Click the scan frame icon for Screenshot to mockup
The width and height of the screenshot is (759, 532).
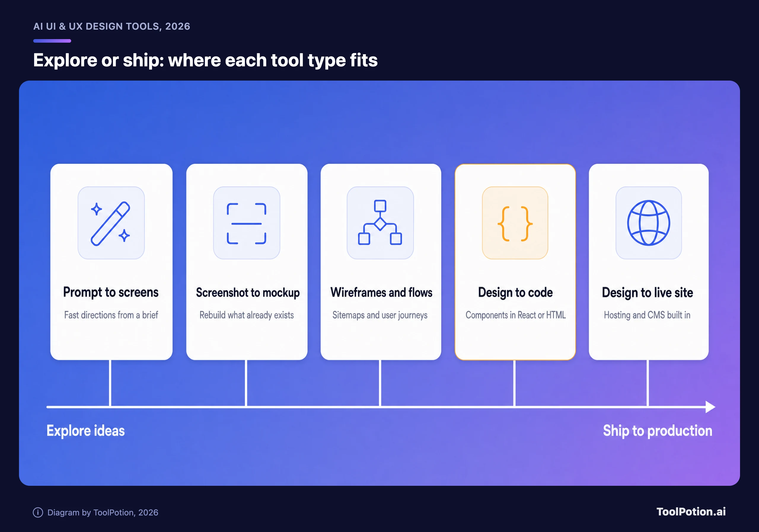247,223
